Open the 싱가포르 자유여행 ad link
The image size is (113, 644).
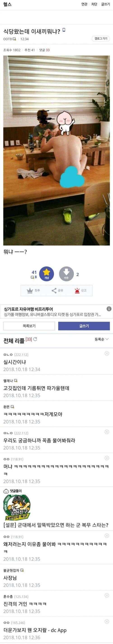pos(52,312)
